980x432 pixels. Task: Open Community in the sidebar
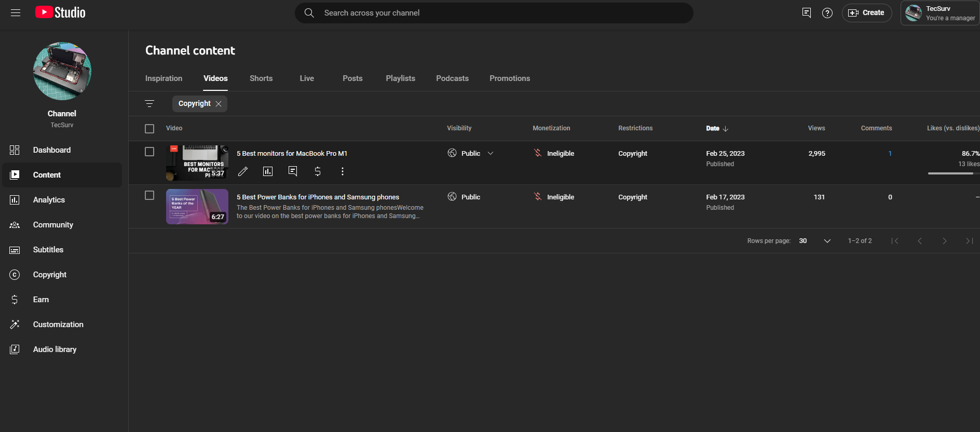(62, 225)
